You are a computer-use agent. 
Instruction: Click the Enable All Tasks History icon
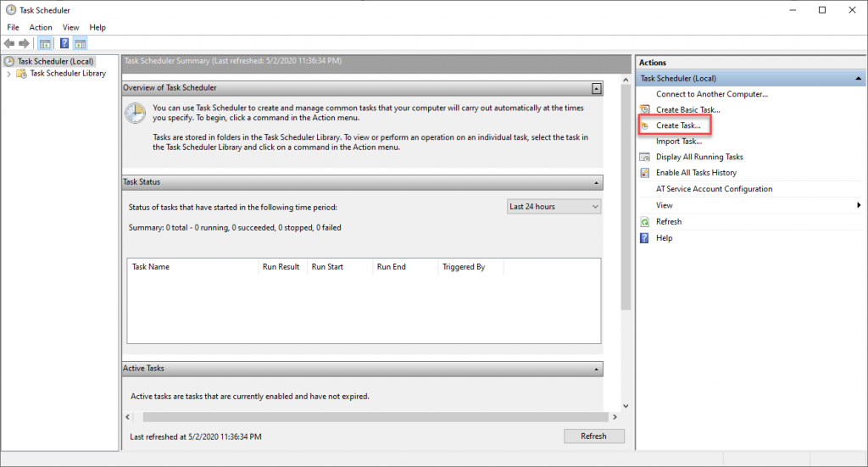tap(645, 173)
